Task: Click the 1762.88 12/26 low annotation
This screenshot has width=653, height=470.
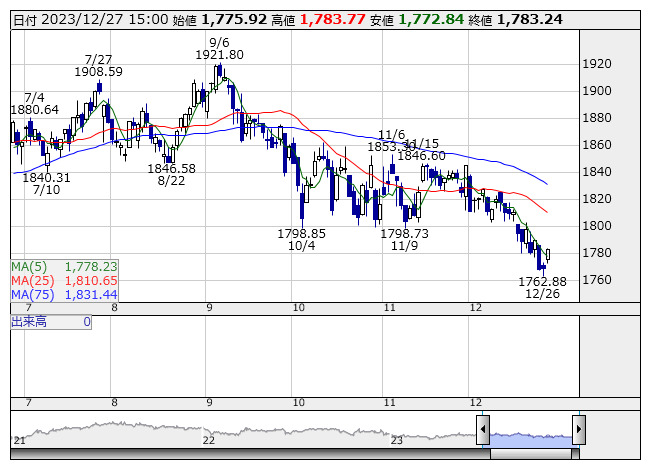Action: [542, 288]
